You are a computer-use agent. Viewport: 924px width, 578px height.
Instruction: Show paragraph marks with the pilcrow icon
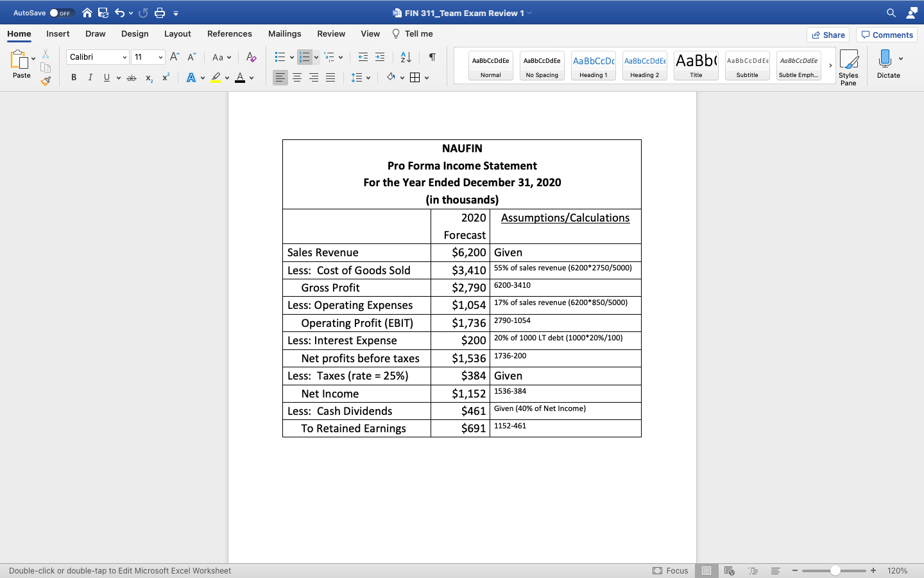pyautogui.click(x=432, y=57)
